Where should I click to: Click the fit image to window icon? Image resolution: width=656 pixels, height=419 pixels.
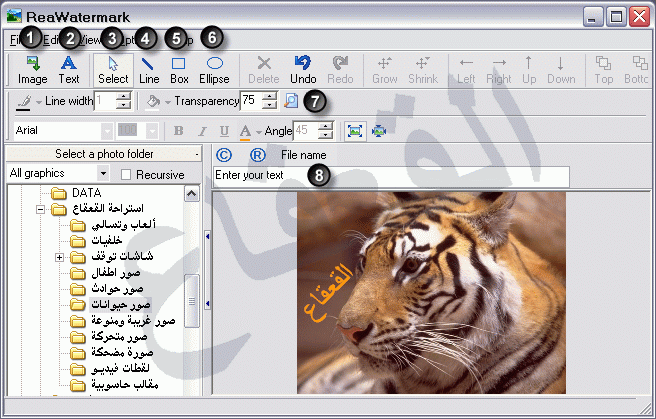[355, 131]
